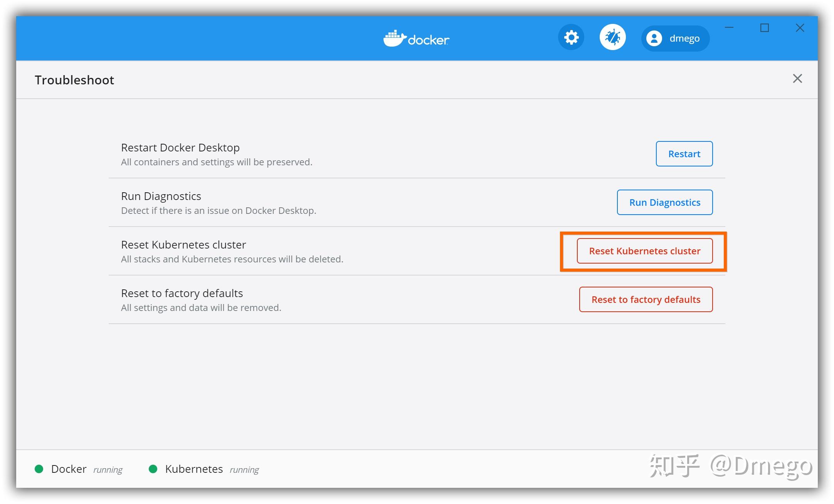Click the user avatar icon next to dmego
The image size is (834, 504).
tap(654, 39)
